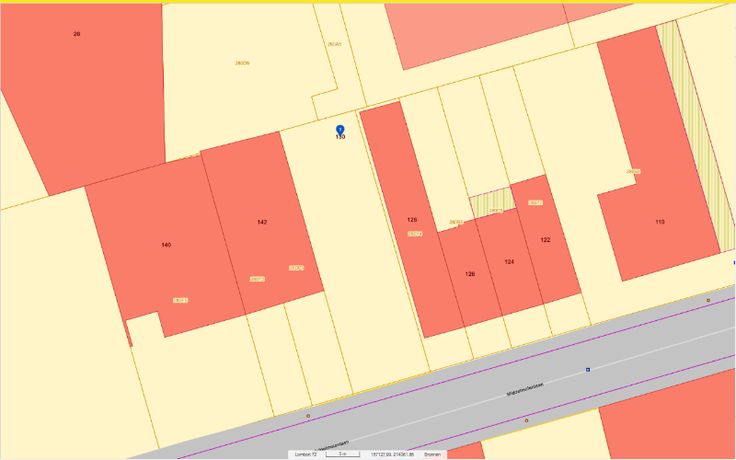Select the building numbered 26
Screen dimensions: 736x460
pos(80,90)
